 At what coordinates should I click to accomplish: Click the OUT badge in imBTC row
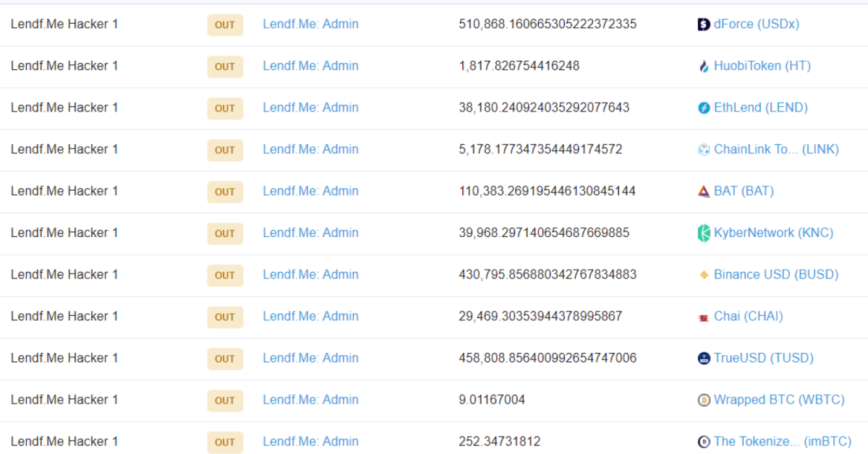click(x=225, y=442)
